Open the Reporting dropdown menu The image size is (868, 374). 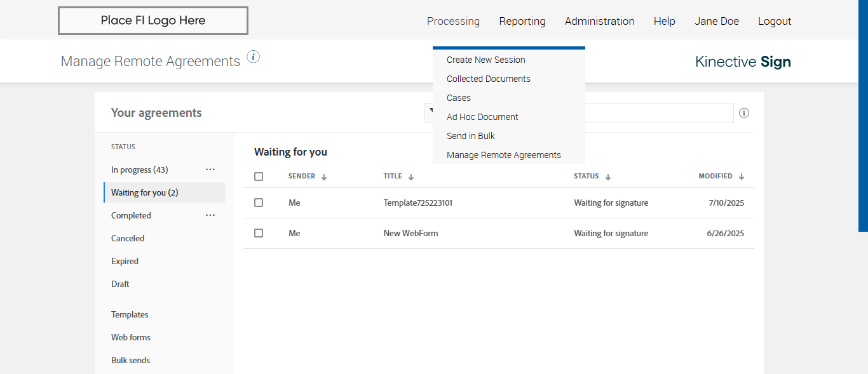click(x=522, y=21)
